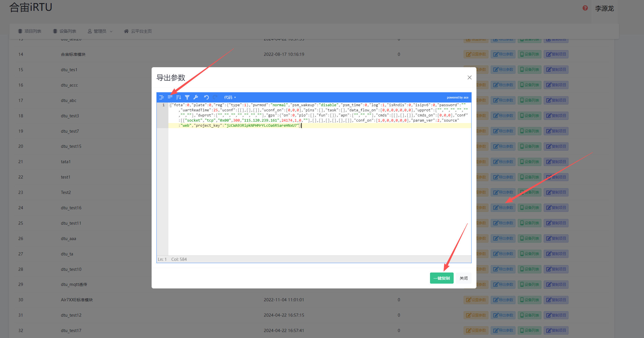Click 导出参数 for row 21 tata1
Image resolution: width=644 pixels, height=338 pixels.
[x=503, y=162]
